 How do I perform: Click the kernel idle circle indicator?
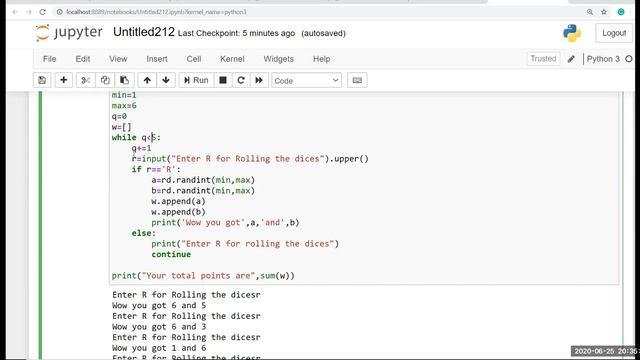point(629,59)
